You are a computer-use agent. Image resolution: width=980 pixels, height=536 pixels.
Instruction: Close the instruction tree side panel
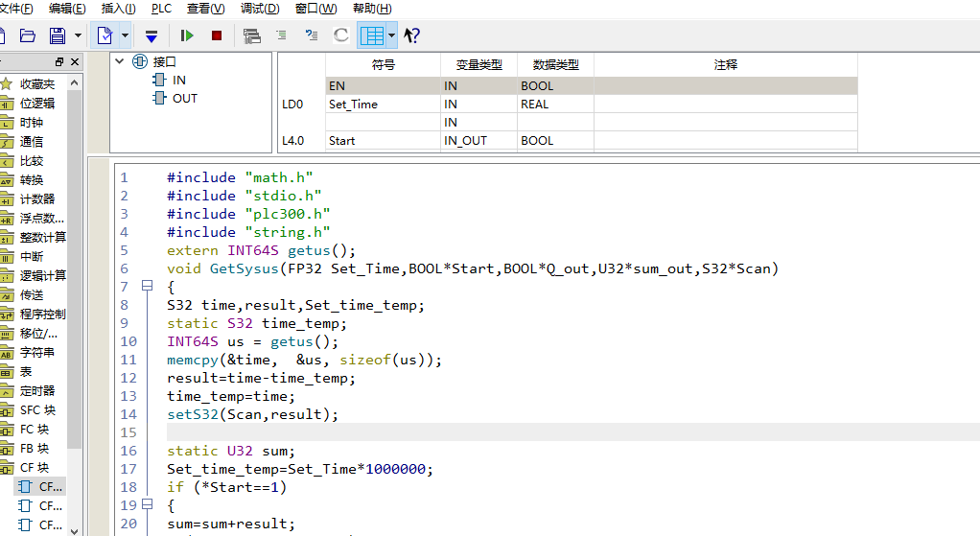point(75,61)
